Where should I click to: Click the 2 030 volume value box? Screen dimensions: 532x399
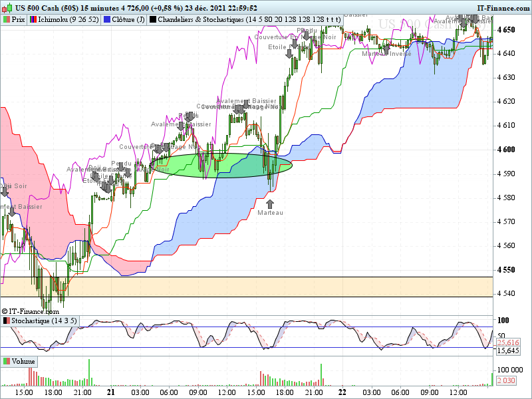pos(506,380)
